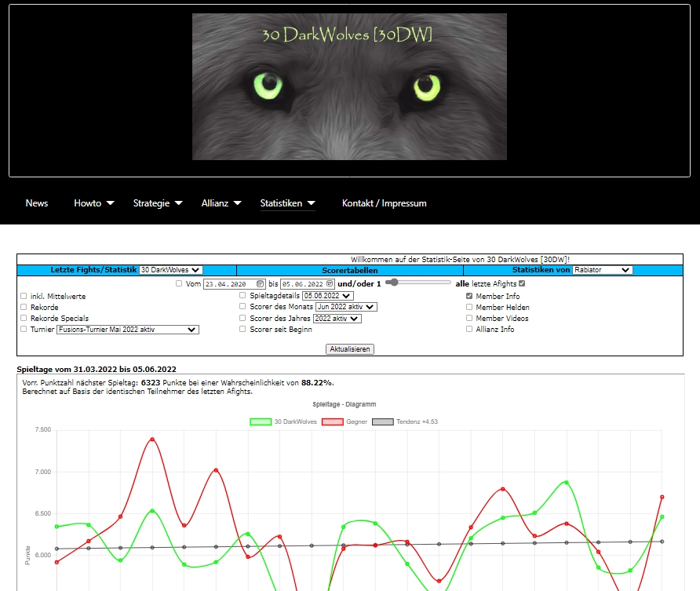Click the wolf eyes banner image
The height and width of the screenshot is (591, 700).
click(x=349, y=86)
